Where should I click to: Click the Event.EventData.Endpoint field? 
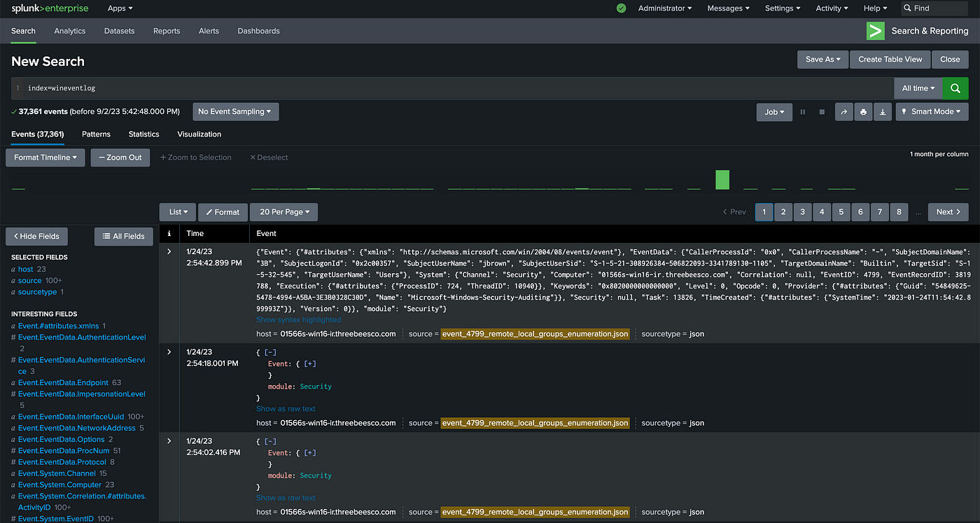point(64,383)
